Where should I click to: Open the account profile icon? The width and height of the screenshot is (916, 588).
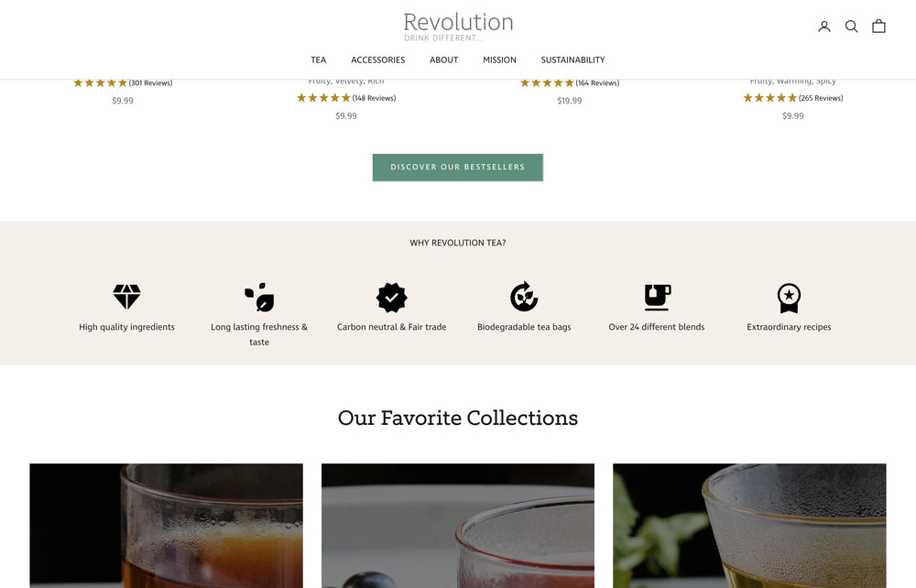tap(823, 27)
